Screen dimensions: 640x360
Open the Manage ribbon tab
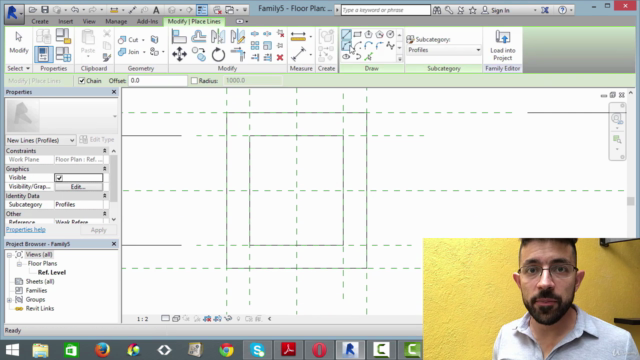(x=116, y=21)
